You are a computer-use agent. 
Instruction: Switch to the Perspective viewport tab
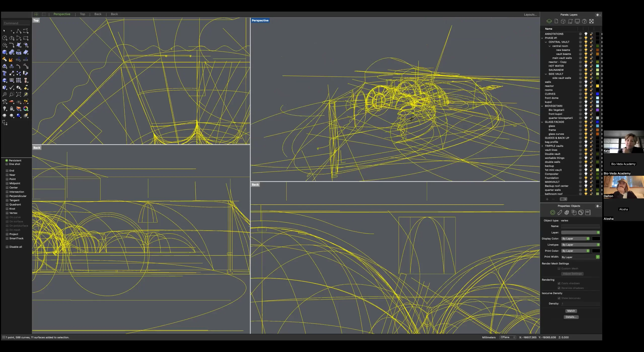click(x=62, y=14)
